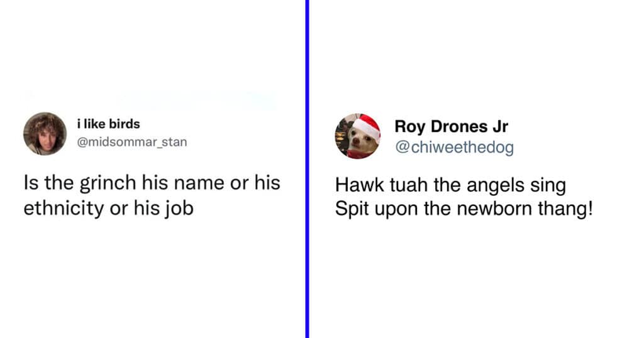644x338 pixels.
Task: Open the "i like birds" display name
Action: (x=108, y=124)
